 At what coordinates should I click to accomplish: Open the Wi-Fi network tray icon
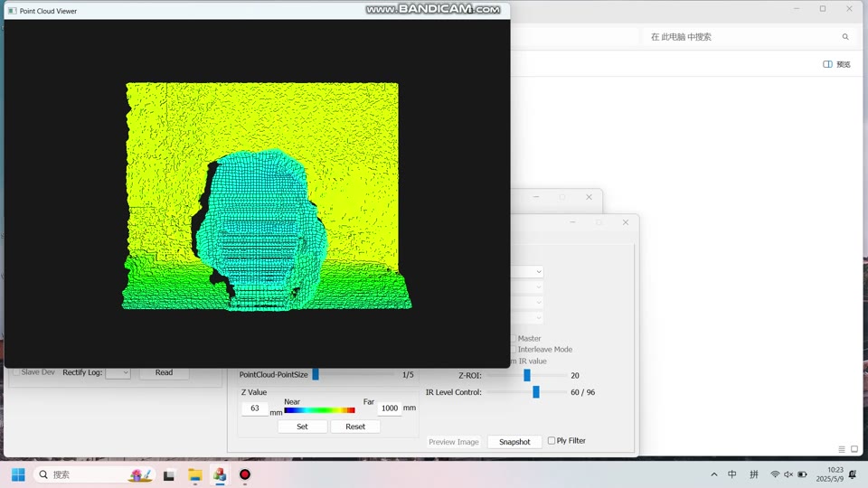pos(775,474)
